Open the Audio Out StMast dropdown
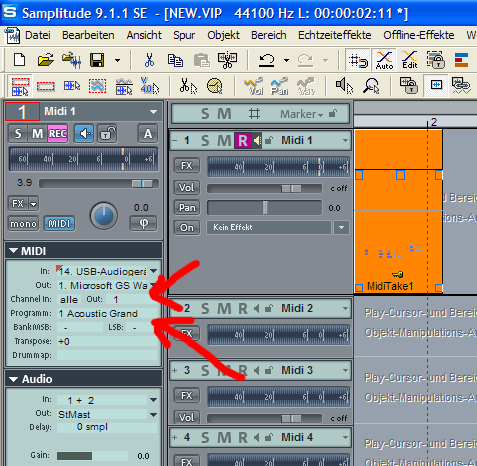This screenshot has width=477, height=466. pos(153,415)
